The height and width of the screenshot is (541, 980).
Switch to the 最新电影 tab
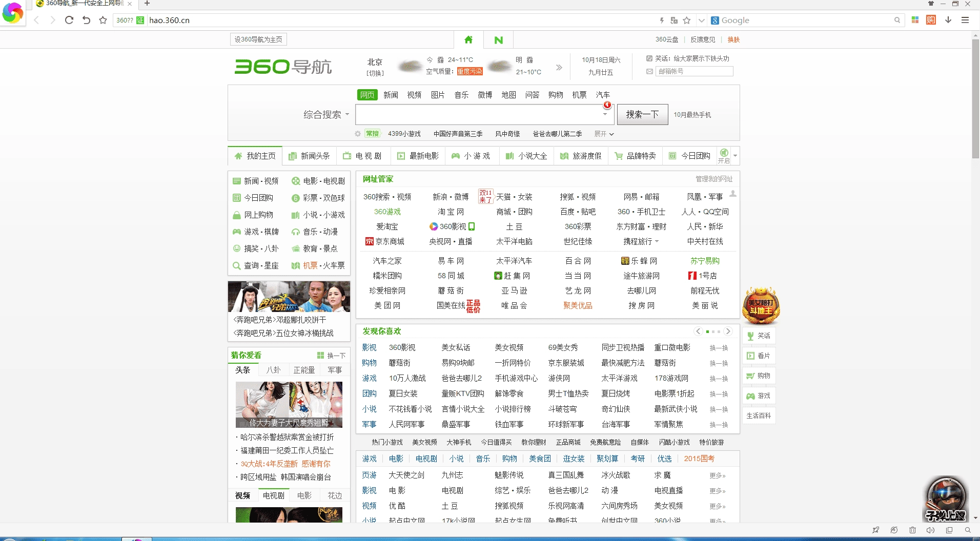coord(418,156)
